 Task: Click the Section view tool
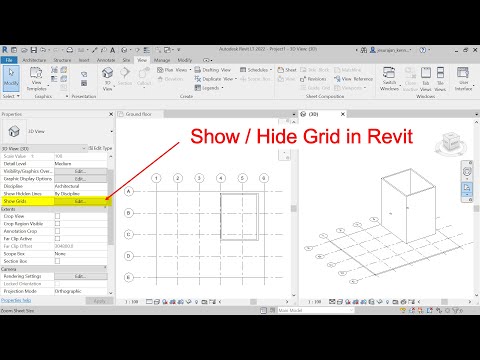tap(125, 76)
